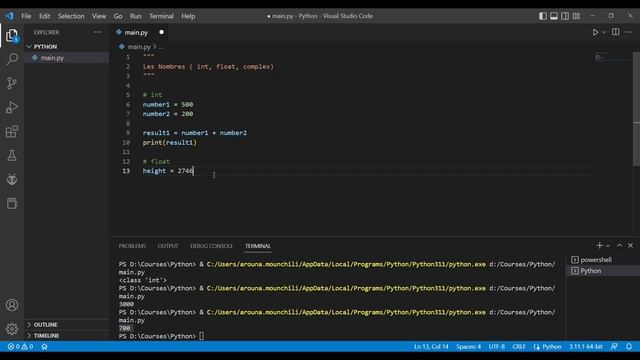This screenshot has width=640, height=360.
Task: Open the File menu
Action: coord(26,16)
